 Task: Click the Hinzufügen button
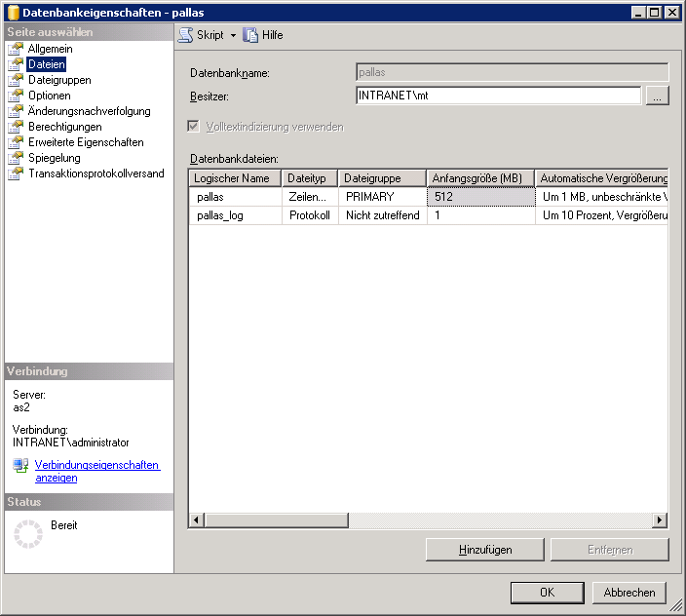pyautogui.click(x=485, y=550)
